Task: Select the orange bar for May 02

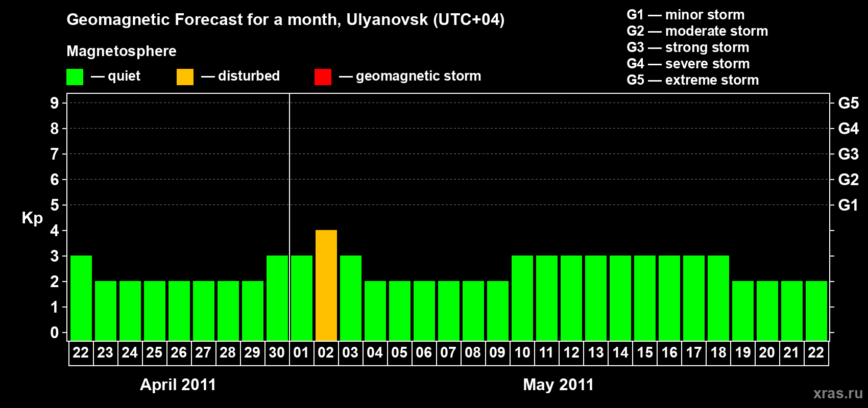Action: click(x=326, y=285)
